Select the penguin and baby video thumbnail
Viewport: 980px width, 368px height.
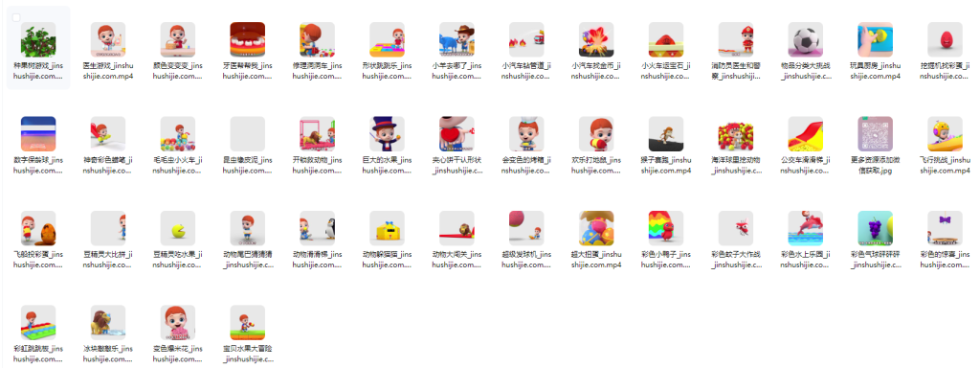point(317,228)
